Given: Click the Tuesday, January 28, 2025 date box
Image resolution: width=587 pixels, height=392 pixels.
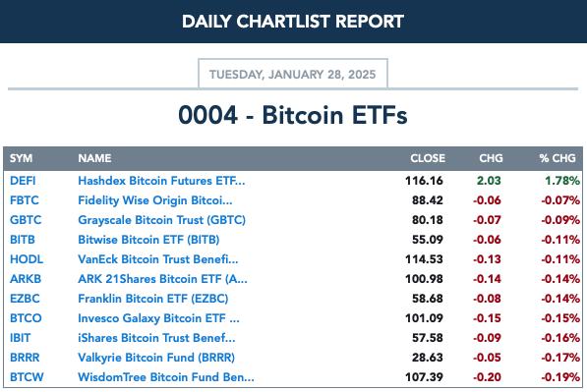Looking at the screenshot, I should tap(293, 74).
